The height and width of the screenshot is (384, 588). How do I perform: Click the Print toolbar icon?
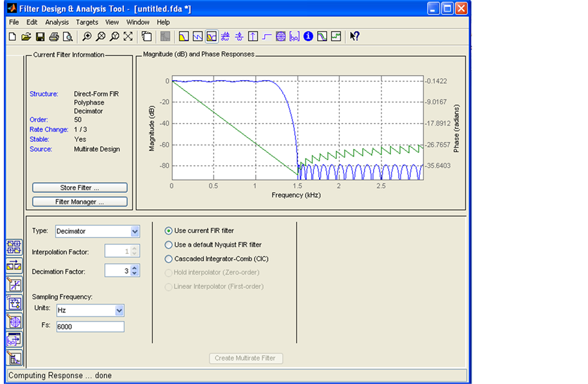click(54, 36)
